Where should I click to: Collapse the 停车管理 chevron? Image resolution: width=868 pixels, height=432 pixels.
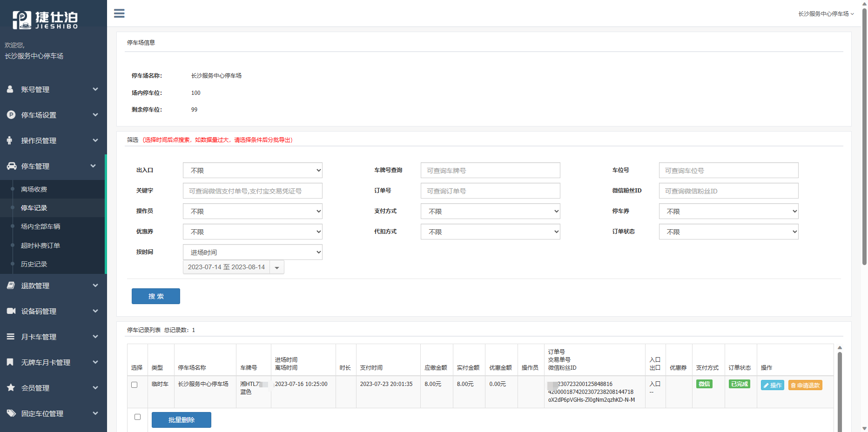point(93,166)
